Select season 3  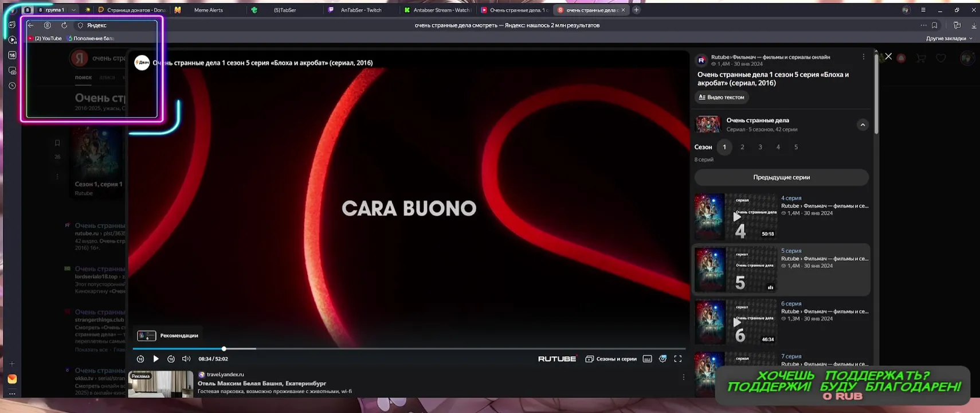click(761, 147)
